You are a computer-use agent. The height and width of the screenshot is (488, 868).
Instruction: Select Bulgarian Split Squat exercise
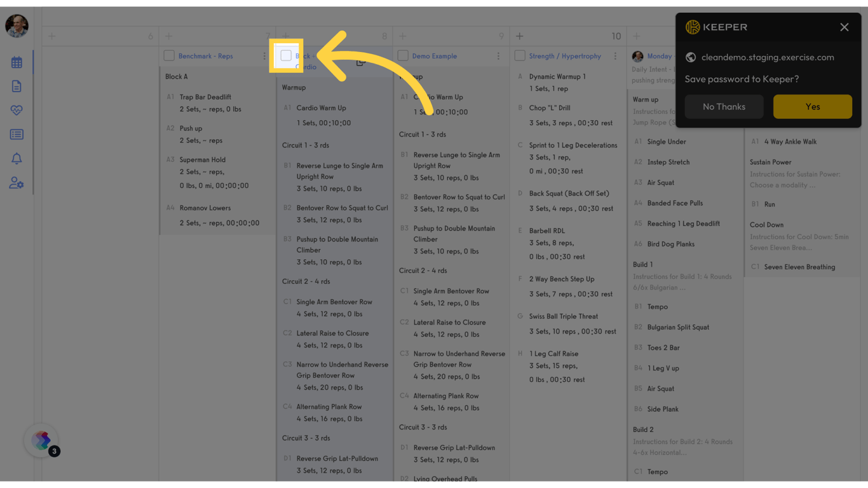678,327
